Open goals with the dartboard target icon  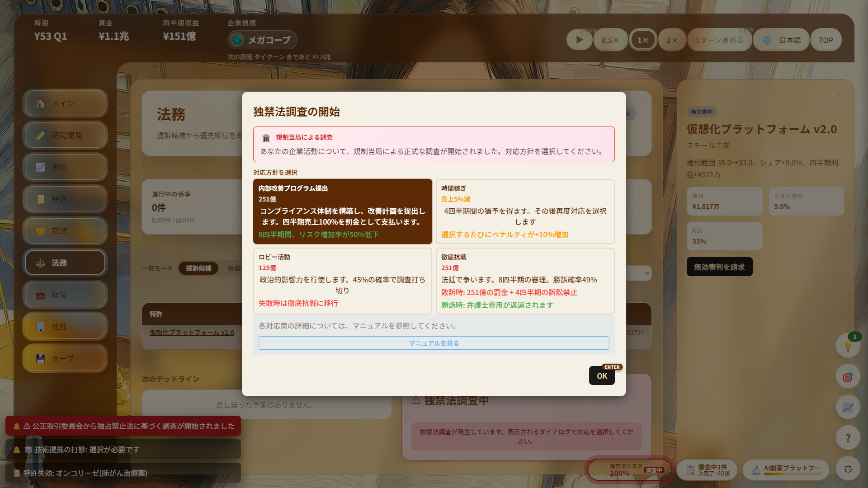(x=848, y=376)
